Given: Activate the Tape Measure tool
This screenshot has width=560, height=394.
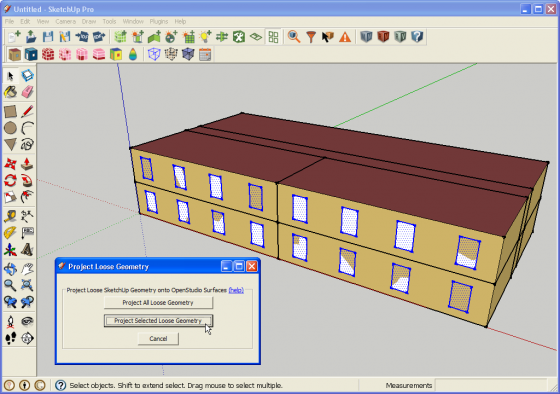Looking at the screenshot, I should click(10, 216).
